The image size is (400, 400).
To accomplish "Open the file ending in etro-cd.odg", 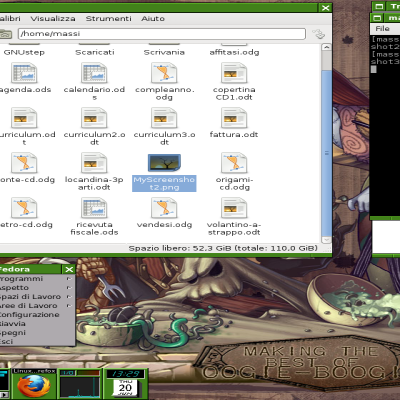I will pyautogui.click(x=24, y=208).
